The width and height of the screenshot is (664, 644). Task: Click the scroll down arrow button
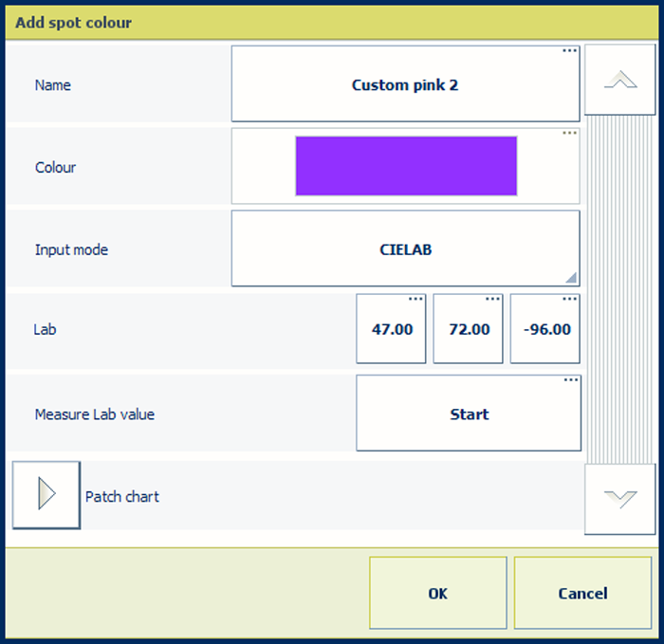[x=620, y=499]
